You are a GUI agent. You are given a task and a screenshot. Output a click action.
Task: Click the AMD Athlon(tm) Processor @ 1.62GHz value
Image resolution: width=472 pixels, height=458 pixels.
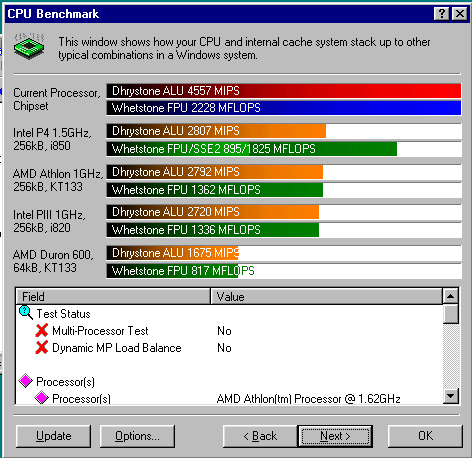pos(308,399)
